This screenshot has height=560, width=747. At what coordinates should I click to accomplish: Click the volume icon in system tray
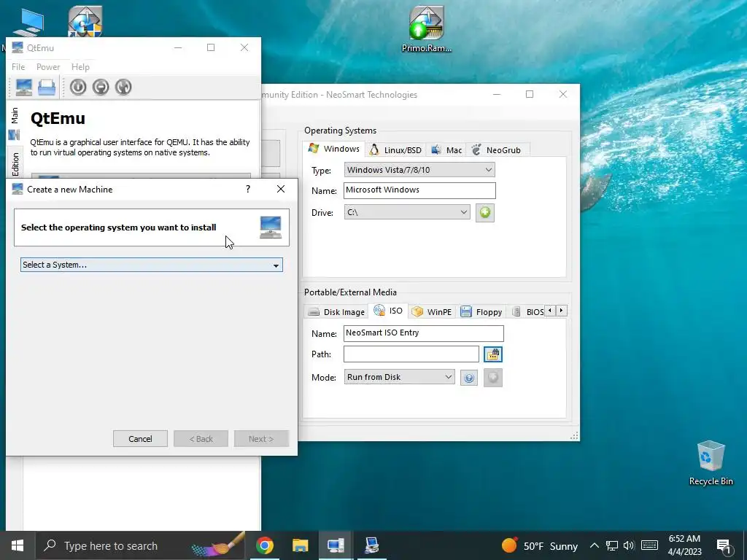629,545
